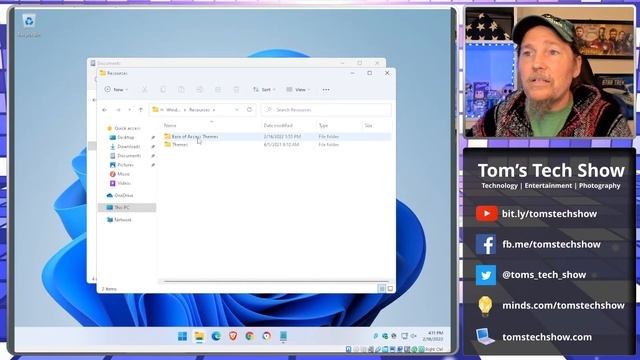Click the pin icon beside Desktop
This screenshot has height=360, width=640.
point(153,138)
